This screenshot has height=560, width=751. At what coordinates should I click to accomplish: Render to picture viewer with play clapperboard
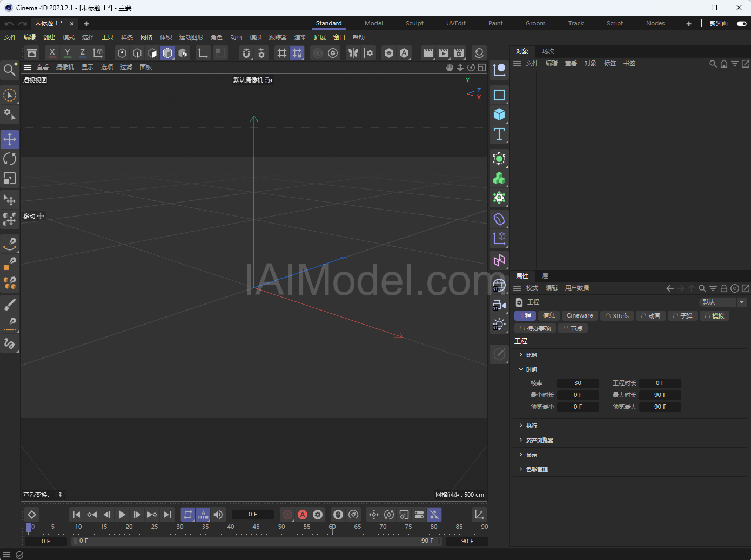(444, 53)
